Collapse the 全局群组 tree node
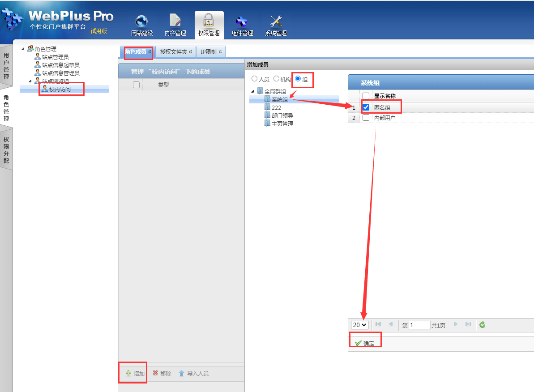Image resolution: width=534 pixels, height=392 pixels. click(252, 92)
